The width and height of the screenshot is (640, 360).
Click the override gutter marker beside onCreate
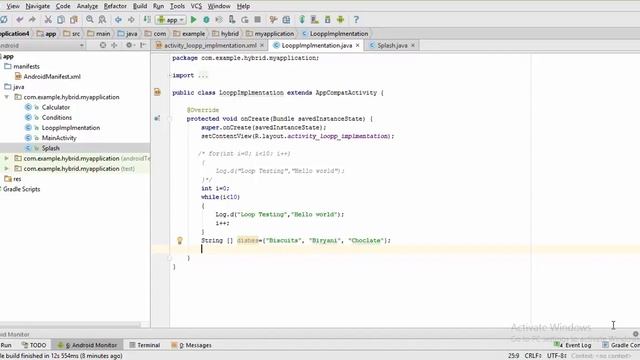point(157,118)
